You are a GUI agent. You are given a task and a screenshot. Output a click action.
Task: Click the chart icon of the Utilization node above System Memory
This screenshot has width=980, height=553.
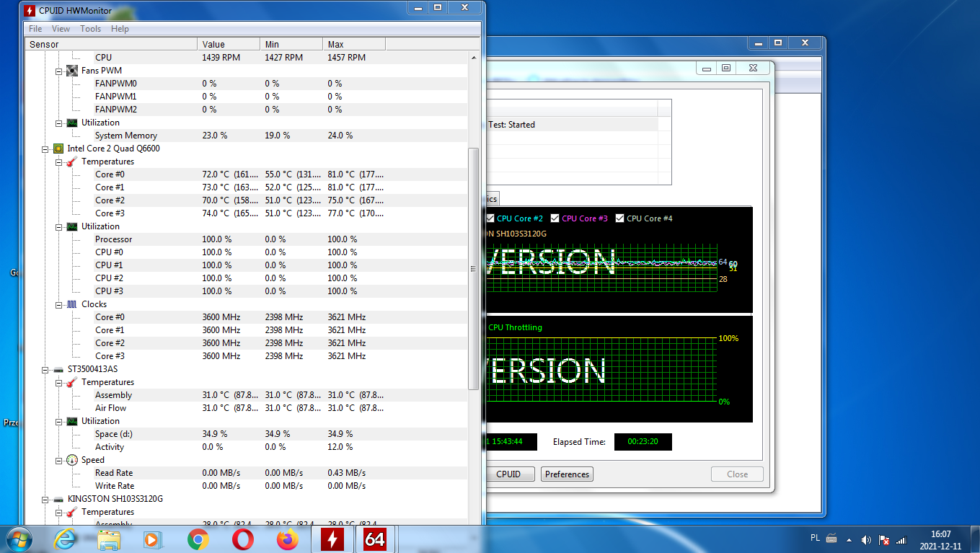[72, 123]
